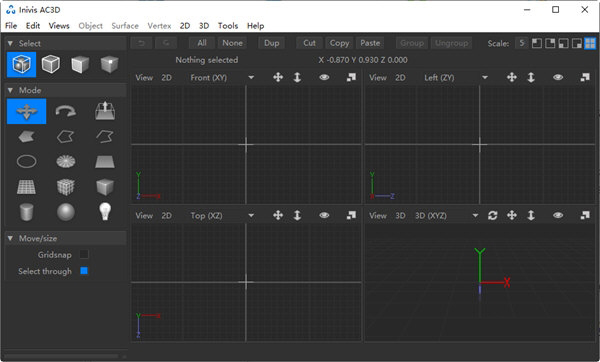
Task: Switch to the four-view layout icon
Action: coord(590,43)
